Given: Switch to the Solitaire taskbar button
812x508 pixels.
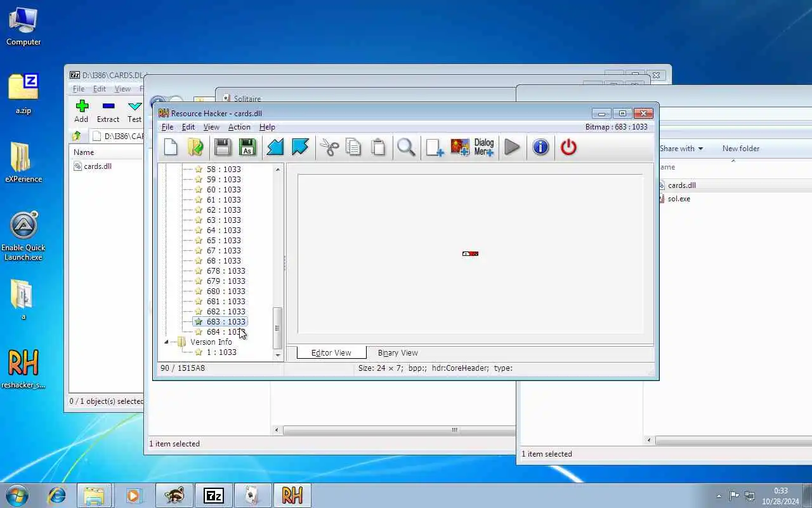Looking at the screenshot, I should [x=252, y=495].
